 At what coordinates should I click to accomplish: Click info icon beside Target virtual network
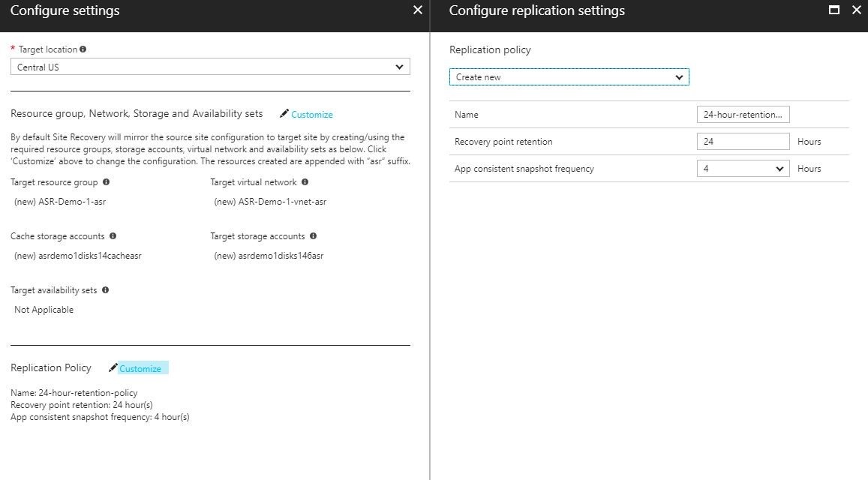(x=305, y=182)
